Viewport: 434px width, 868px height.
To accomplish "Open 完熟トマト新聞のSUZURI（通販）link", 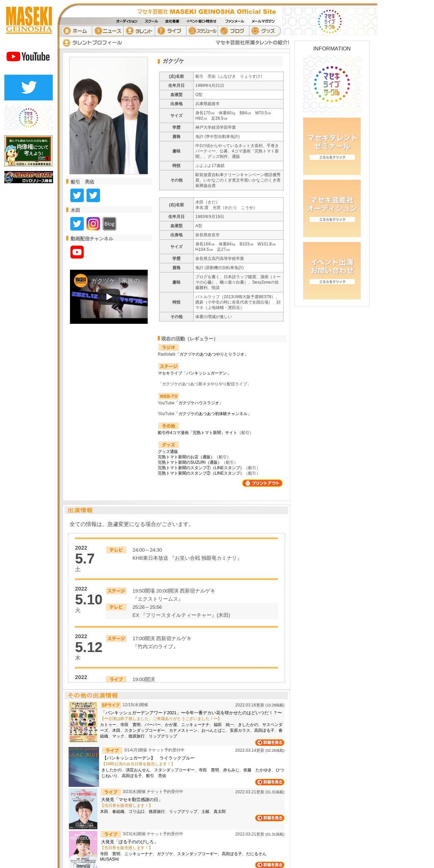I will (190, 462).
